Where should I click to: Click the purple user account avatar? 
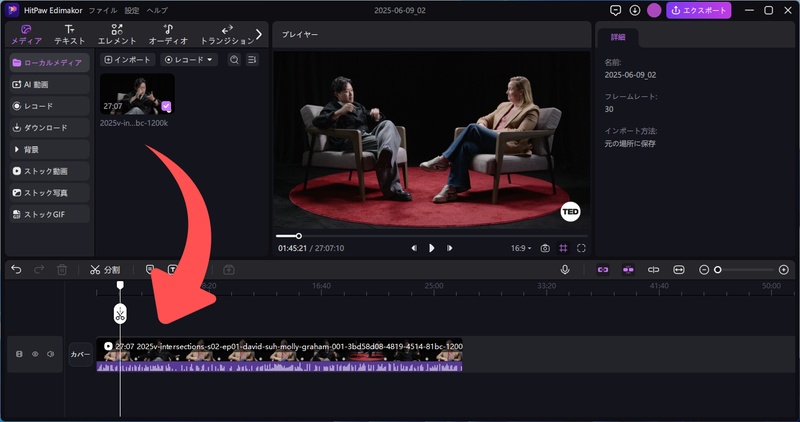[x=654, y=10]
